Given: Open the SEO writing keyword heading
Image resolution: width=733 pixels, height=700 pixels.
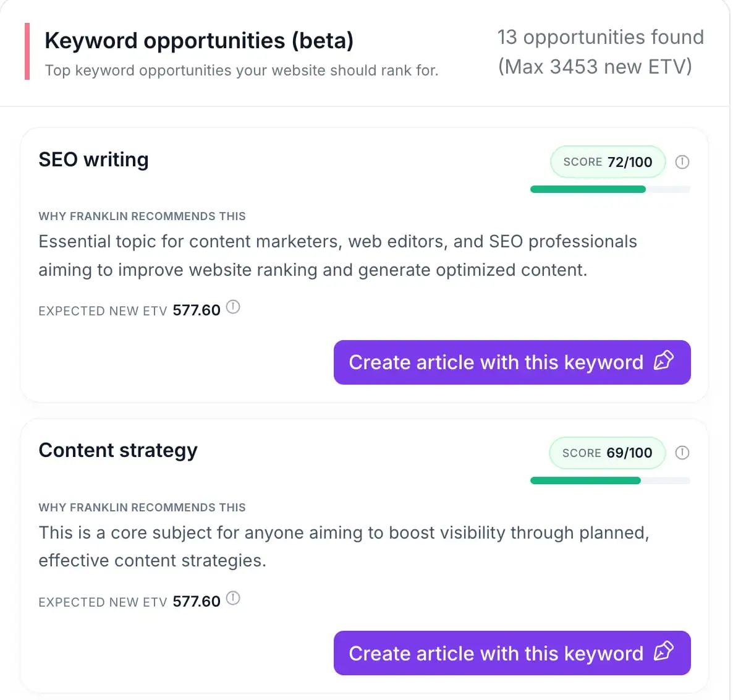Looking at the screenshot, I should [93, 160].
